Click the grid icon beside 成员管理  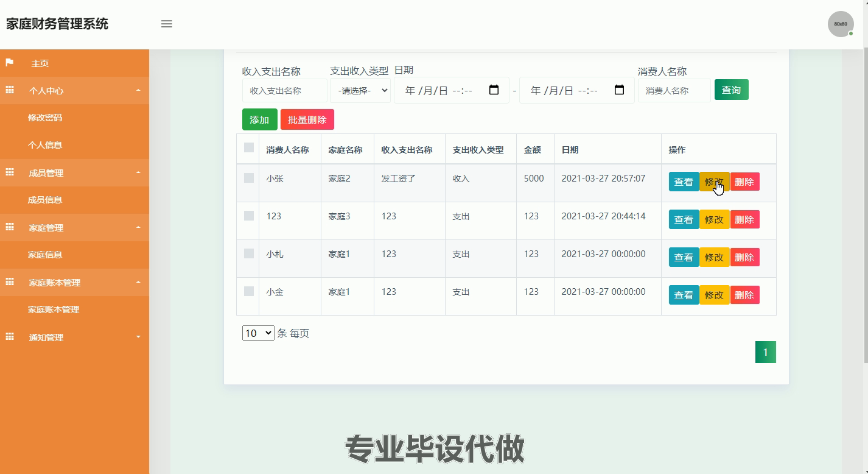click(10, 172)
